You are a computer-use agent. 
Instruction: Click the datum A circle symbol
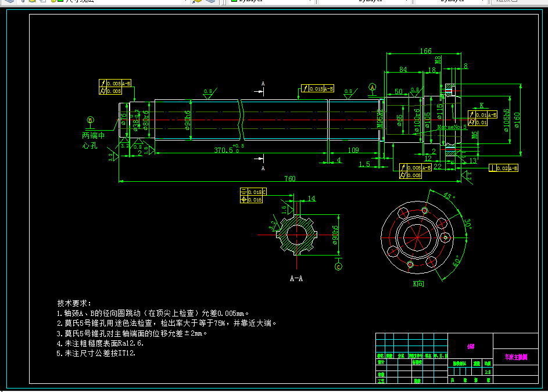372,87
